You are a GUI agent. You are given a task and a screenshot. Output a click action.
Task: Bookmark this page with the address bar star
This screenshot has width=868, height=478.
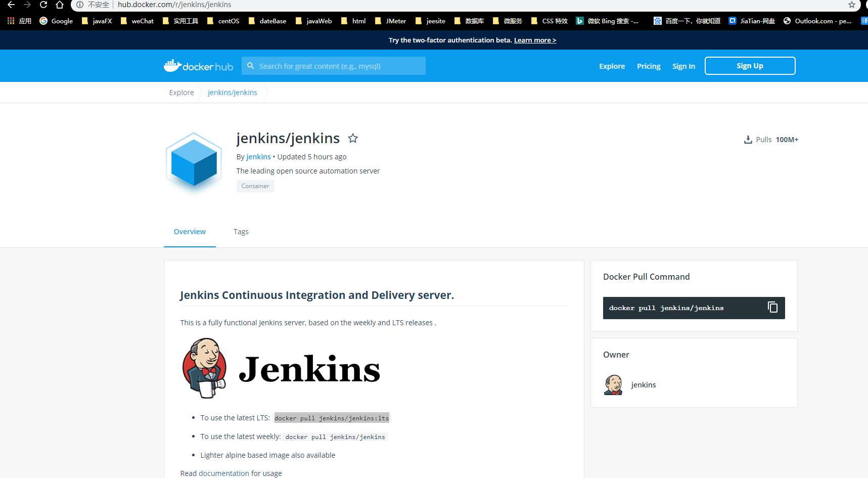[852, 5]
